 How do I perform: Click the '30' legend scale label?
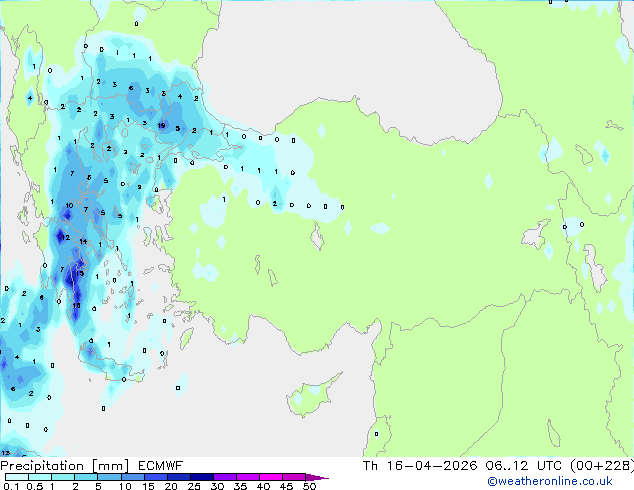point(217,486)
